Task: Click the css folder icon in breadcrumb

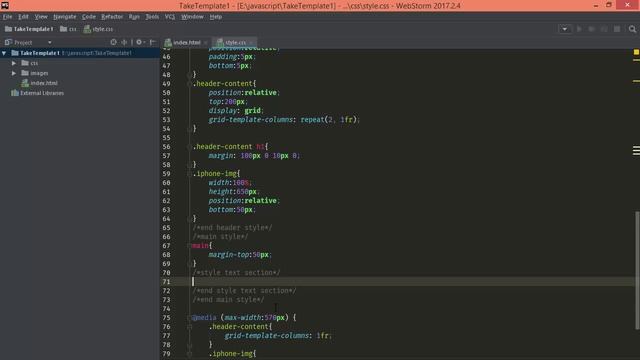Action: click(63, 29)
